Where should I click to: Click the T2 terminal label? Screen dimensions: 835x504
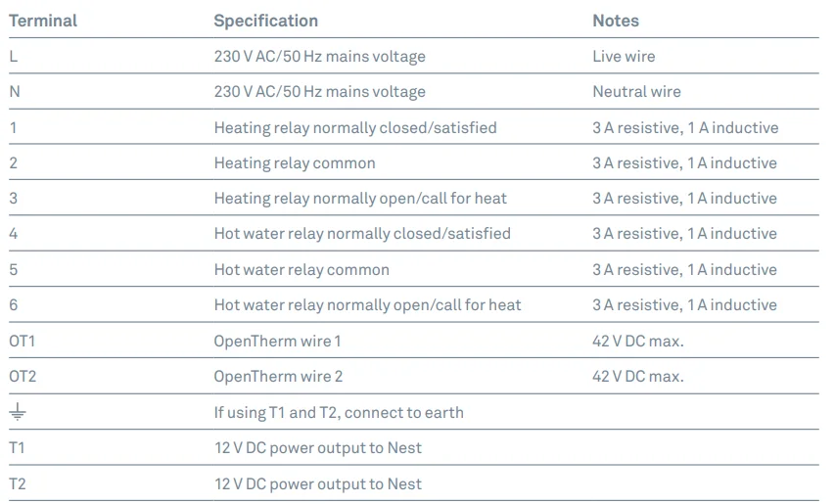(18, 483)
